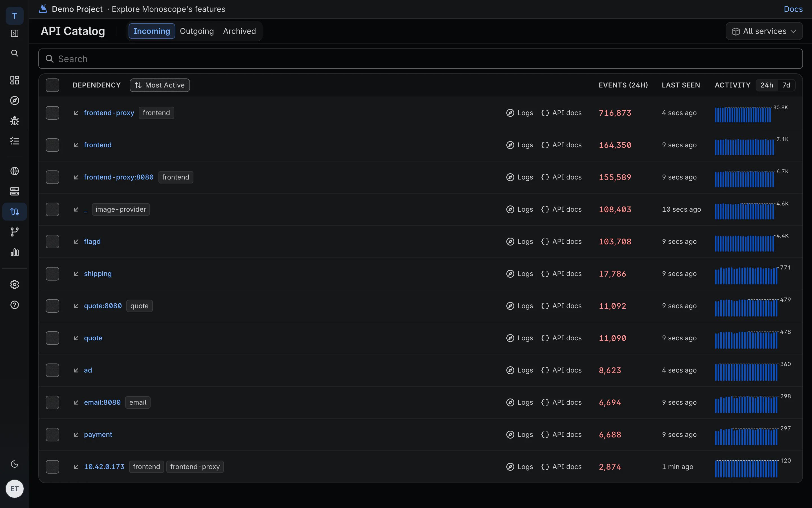This screenshot has height=508, width=812.
Task: Click the frontend-proxy tag on 10.42.0.173 row
Action: coord(195,467)
